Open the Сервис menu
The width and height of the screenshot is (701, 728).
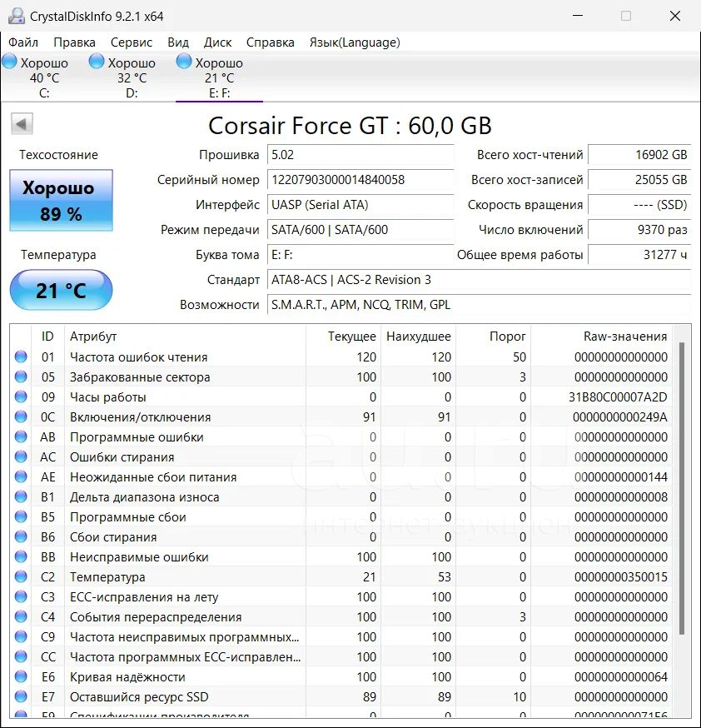132,42
